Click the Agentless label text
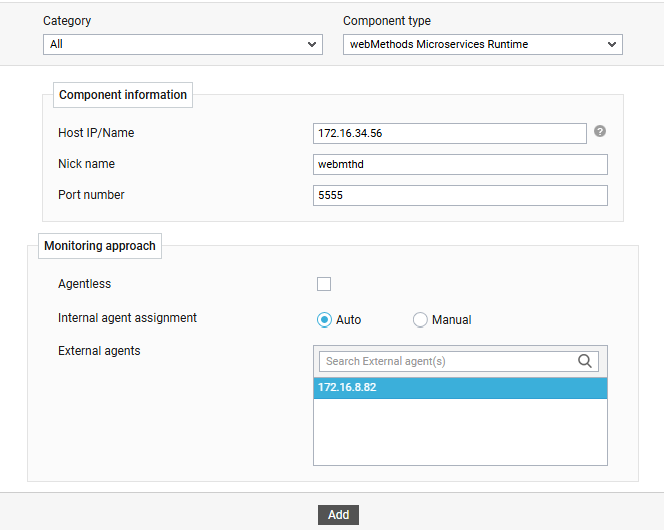The height and width of the screenshot is (530, 664). [85, 284]
